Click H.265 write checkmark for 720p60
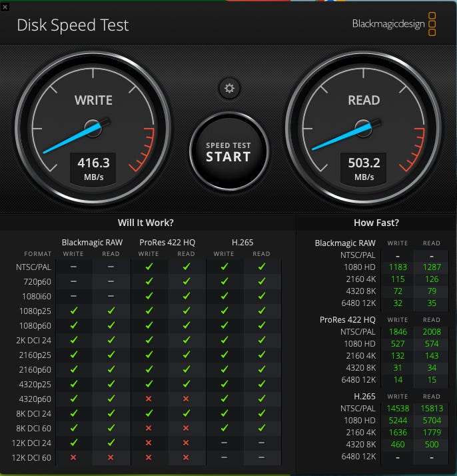457x476 pixels. coord(224,281)
